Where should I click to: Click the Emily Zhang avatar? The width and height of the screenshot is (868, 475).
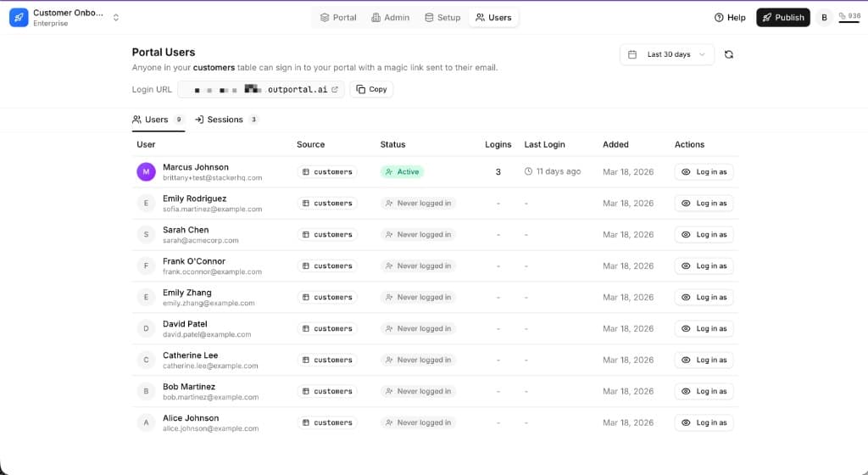point(146,297)
